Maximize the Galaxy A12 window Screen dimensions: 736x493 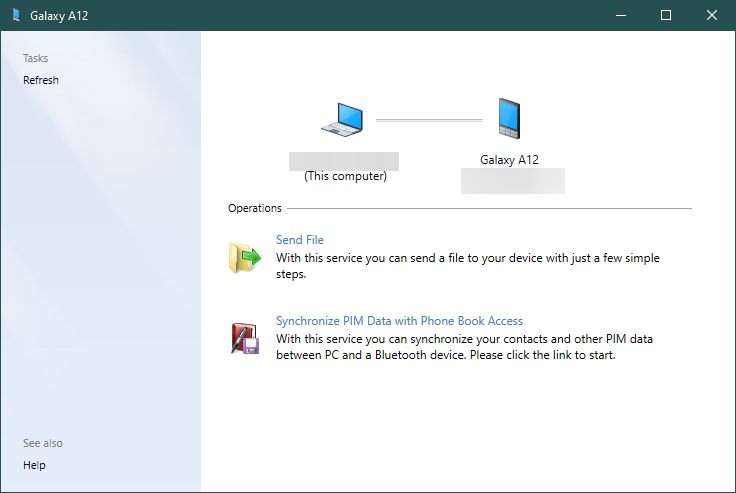(667, 15)
